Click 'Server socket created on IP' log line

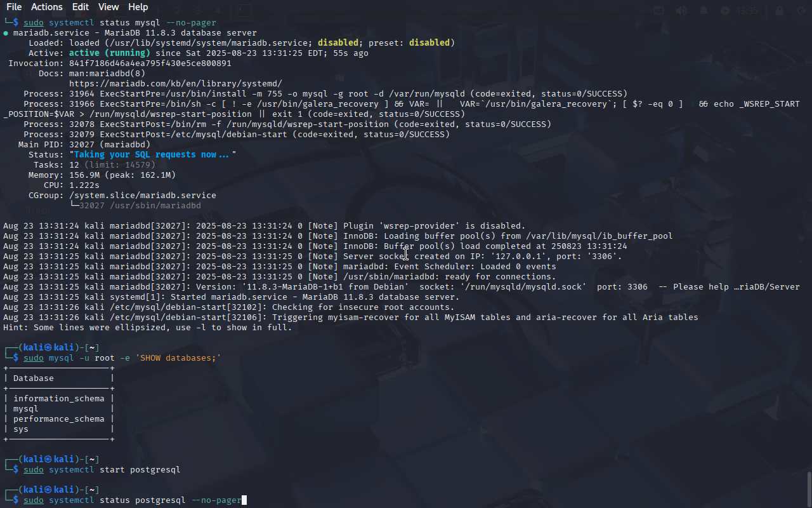click(313, 257)
